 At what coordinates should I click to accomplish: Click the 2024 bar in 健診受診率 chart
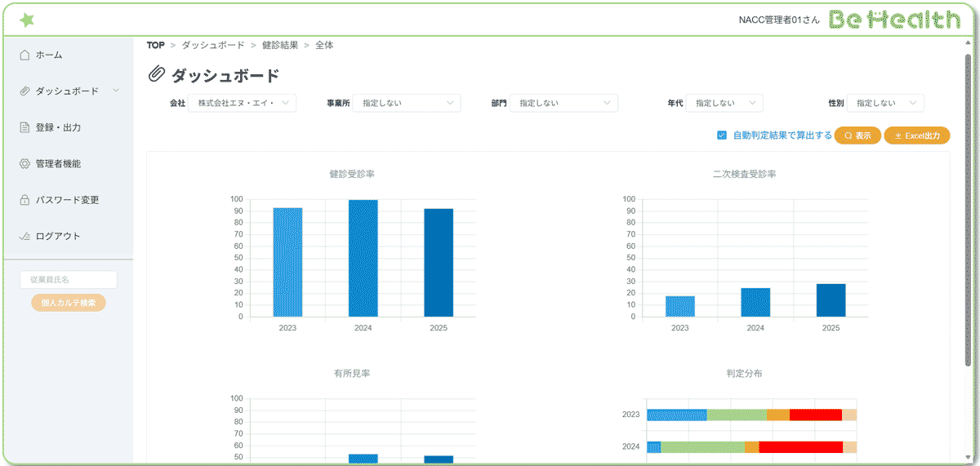[363, 258]
